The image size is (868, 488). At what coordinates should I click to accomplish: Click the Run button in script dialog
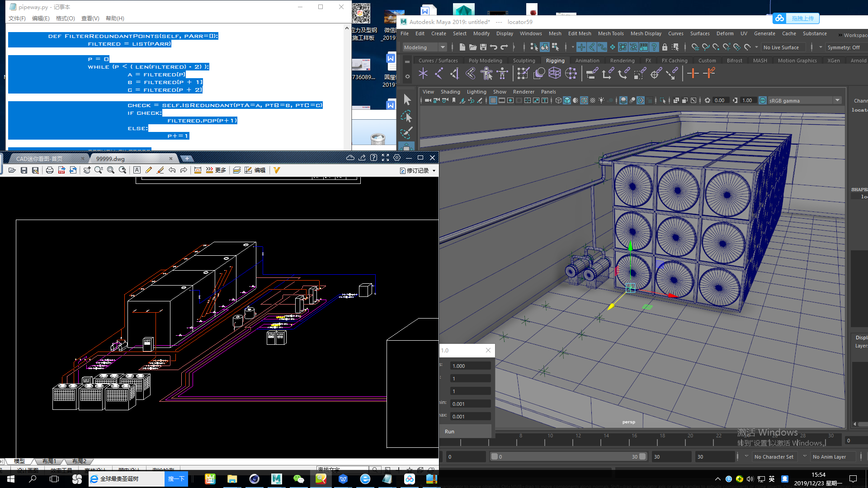pos(465,431)
